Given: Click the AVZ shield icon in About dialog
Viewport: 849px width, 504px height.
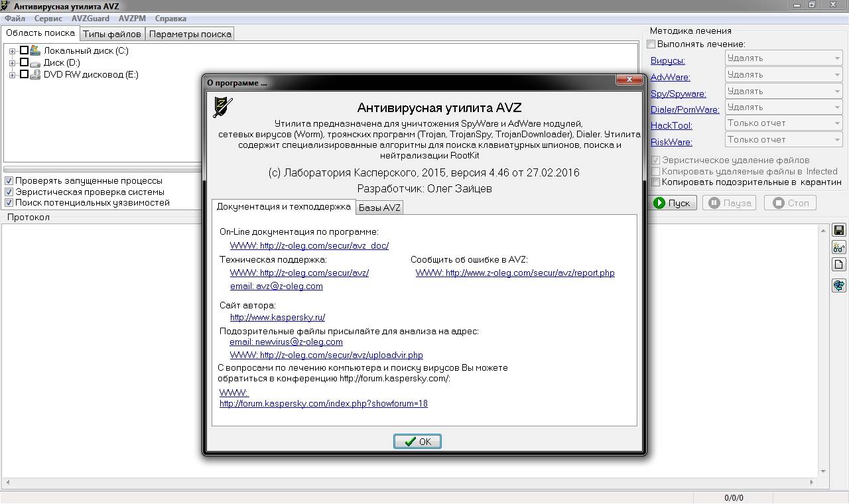Looking at the screenshot, I should (223, 107).
